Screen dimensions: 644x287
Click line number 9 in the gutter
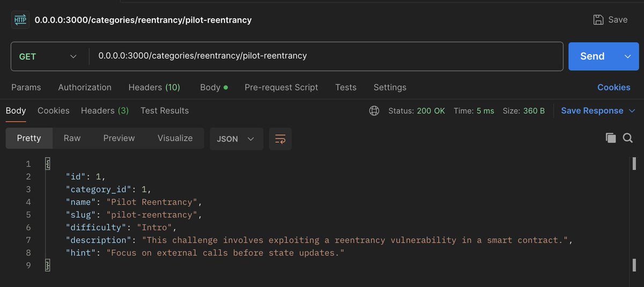click(x=28, y=266)
